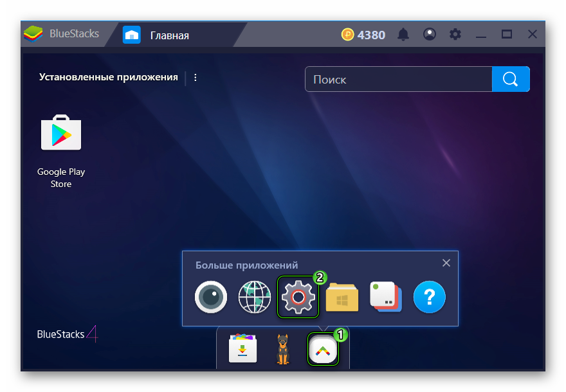Screen dimensions: 566x392
Task: Click the BlueStacks logo in title bar
Action: 33,34
